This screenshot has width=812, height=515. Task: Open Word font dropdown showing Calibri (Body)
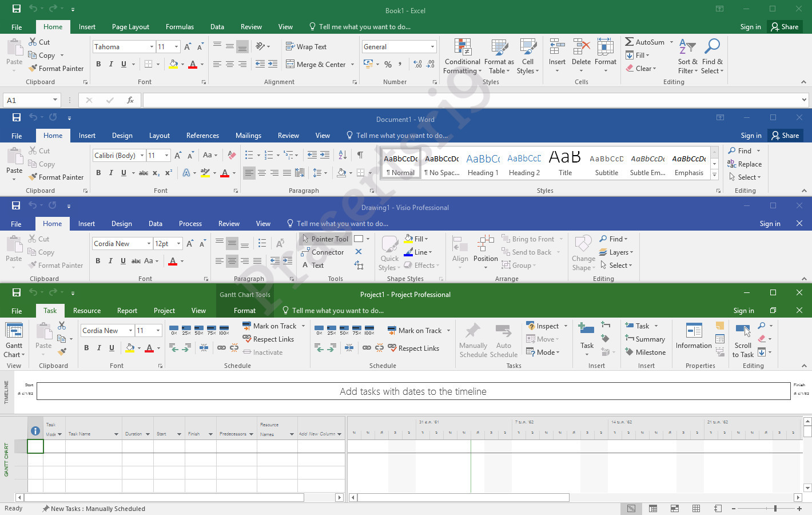142,156
